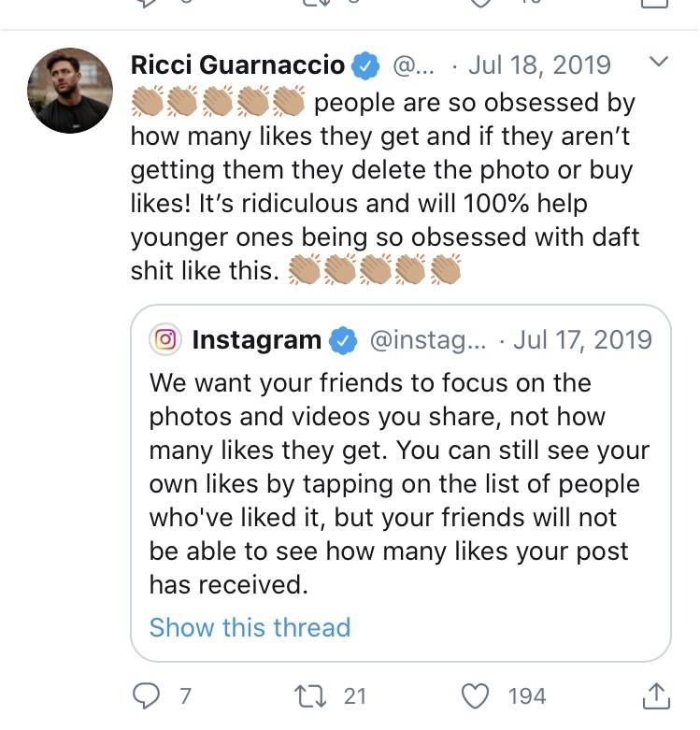Click the Instagram account name in quoted tweet
Screen dimensions: 700x730
[x=256, y=340]
